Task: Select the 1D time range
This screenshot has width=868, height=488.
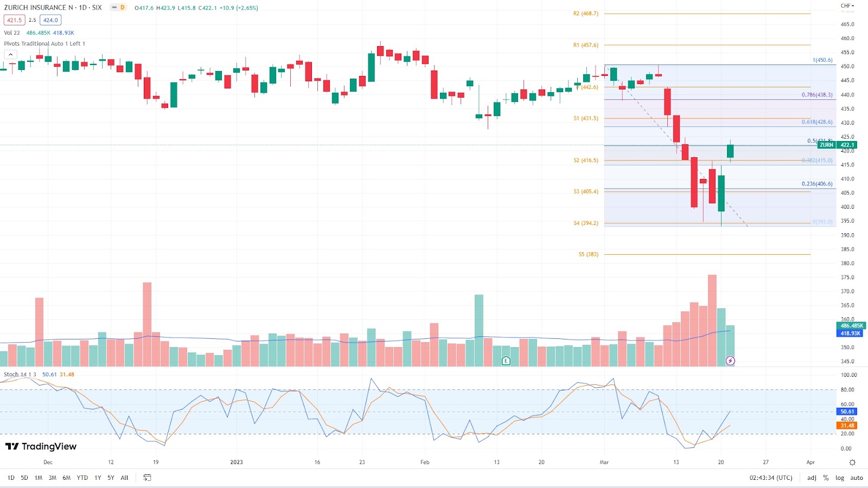Action: point(11,478)
